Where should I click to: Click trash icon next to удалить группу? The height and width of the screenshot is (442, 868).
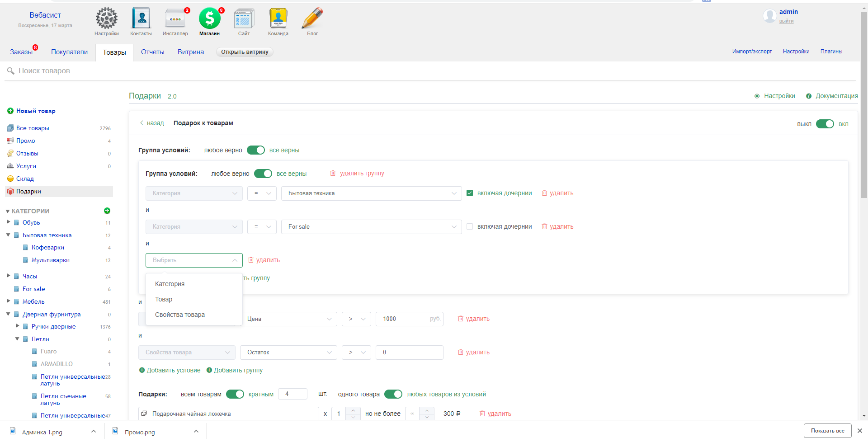[x=333, y=173]
